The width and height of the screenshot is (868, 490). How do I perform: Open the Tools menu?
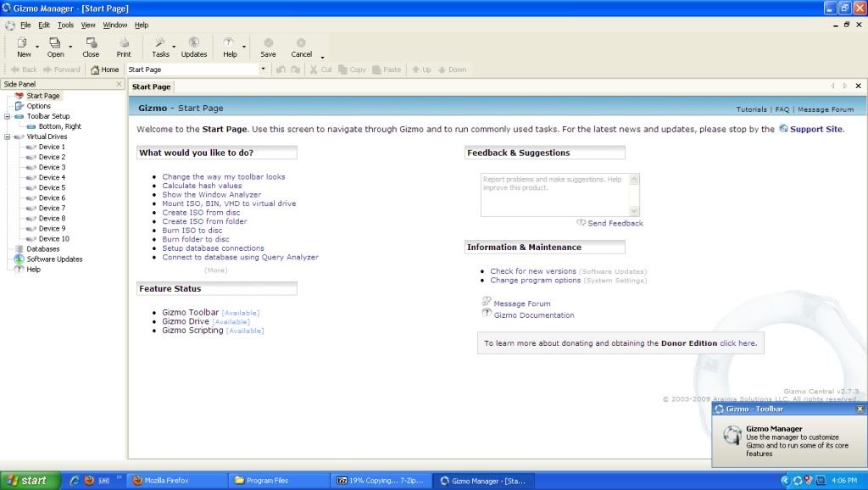[x=65, y=25]
